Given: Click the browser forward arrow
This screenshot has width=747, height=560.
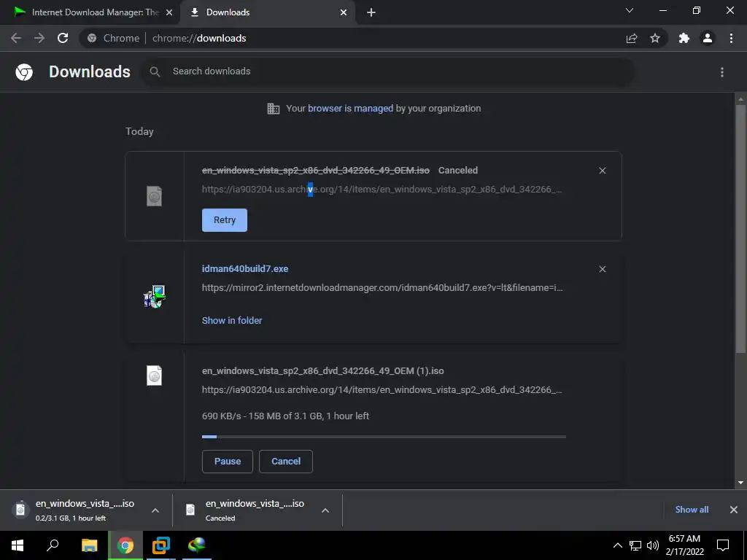Looking at the screenshot, I should pos(39,38).
